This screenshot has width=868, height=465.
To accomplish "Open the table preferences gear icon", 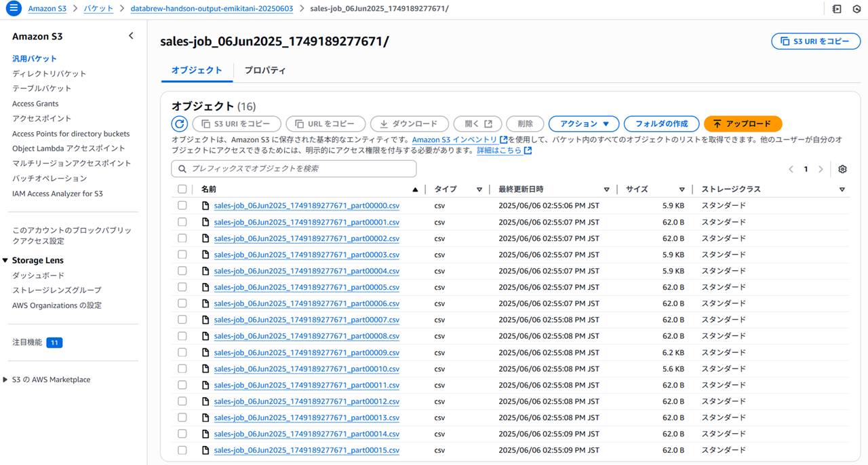I will pos(842,169).
